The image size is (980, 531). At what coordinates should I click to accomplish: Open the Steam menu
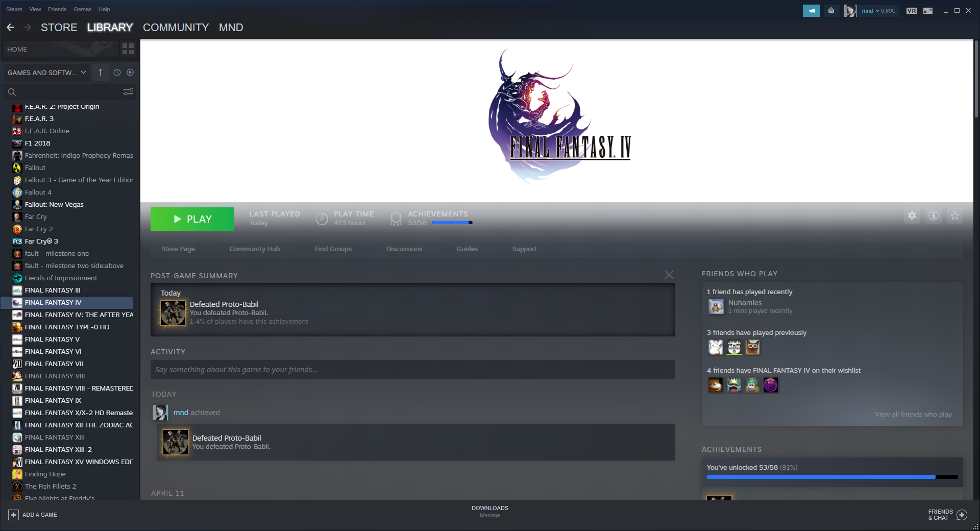click(14, 9)
